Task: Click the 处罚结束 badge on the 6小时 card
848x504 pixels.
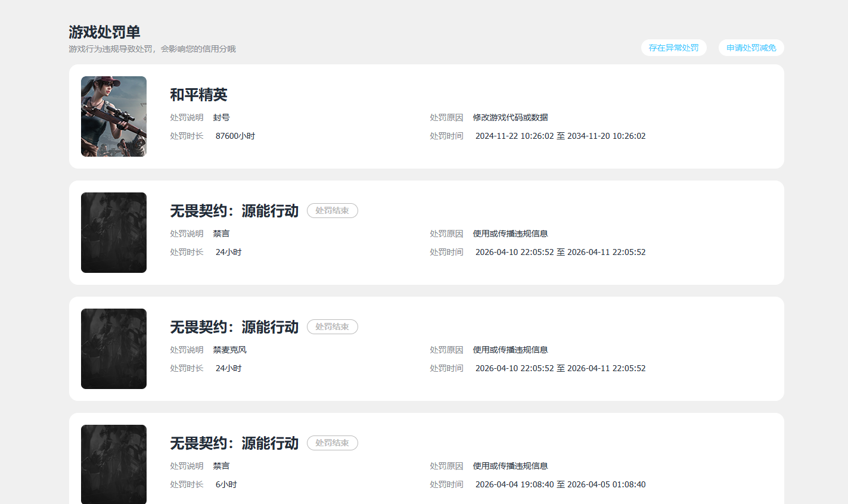Action: pyautogui.click(x=333, y=443)
